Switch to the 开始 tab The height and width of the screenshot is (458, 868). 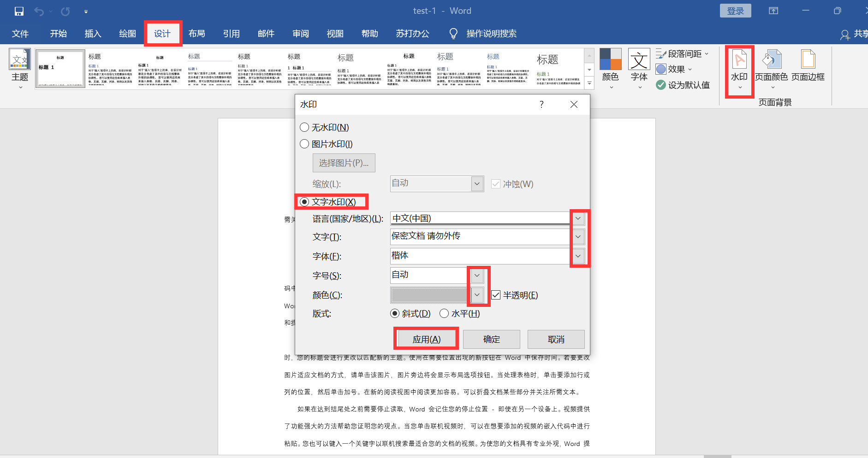[59, 33]
